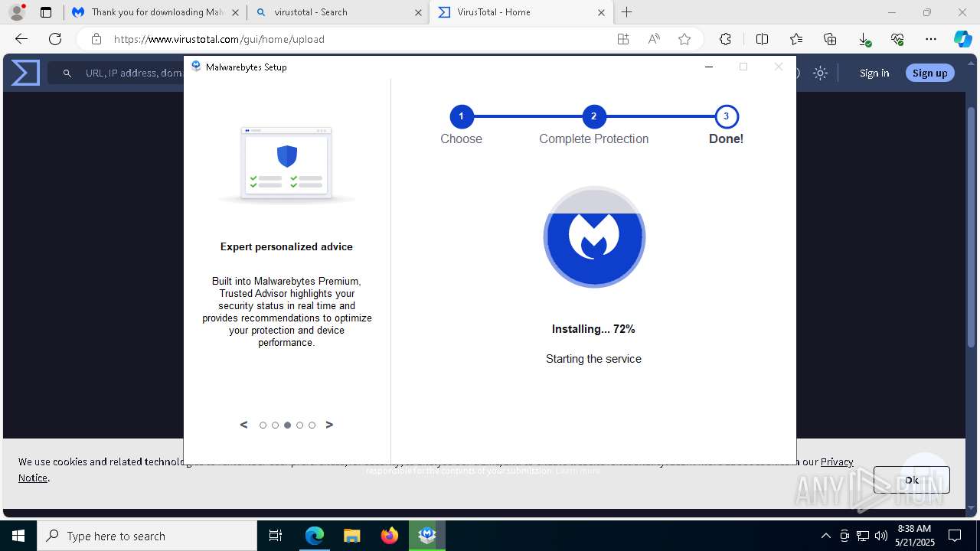Focus the VirusTotal search field
The image size is (980, 551).
(x=116, y=73)
